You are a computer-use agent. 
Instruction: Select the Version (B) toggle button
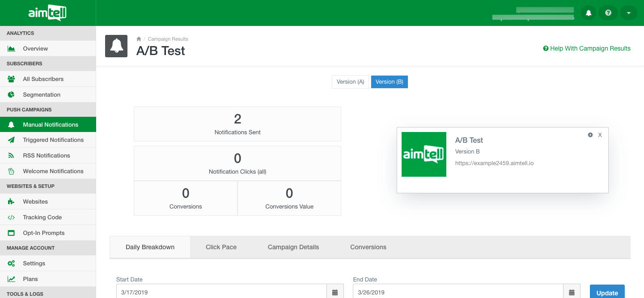click(x=389, y=82)
